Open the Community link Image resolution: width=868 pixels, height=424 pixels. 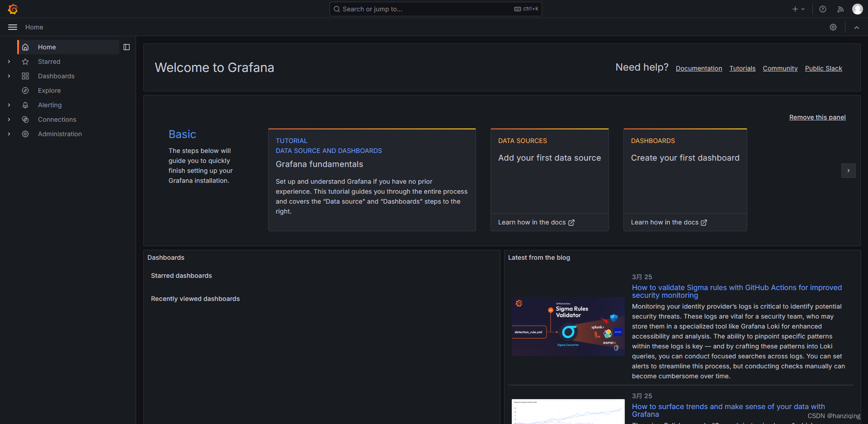[x=780, y=68]
